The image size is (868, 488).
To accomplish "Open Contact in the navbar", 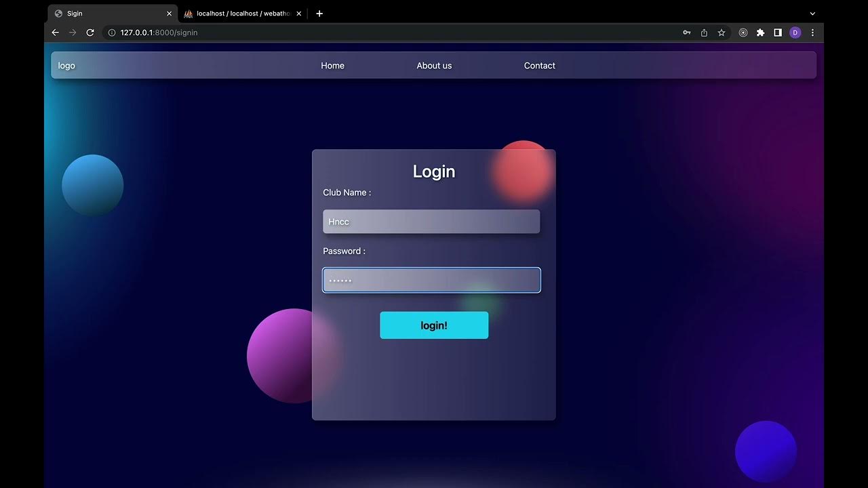I will click(x=540, y=66).
